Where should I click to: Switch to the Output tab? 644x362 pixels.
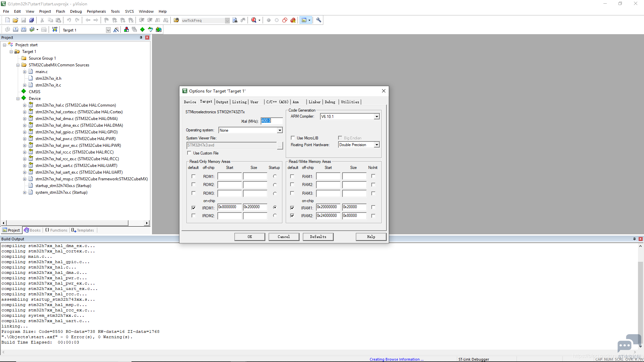(x=222, y=102)
